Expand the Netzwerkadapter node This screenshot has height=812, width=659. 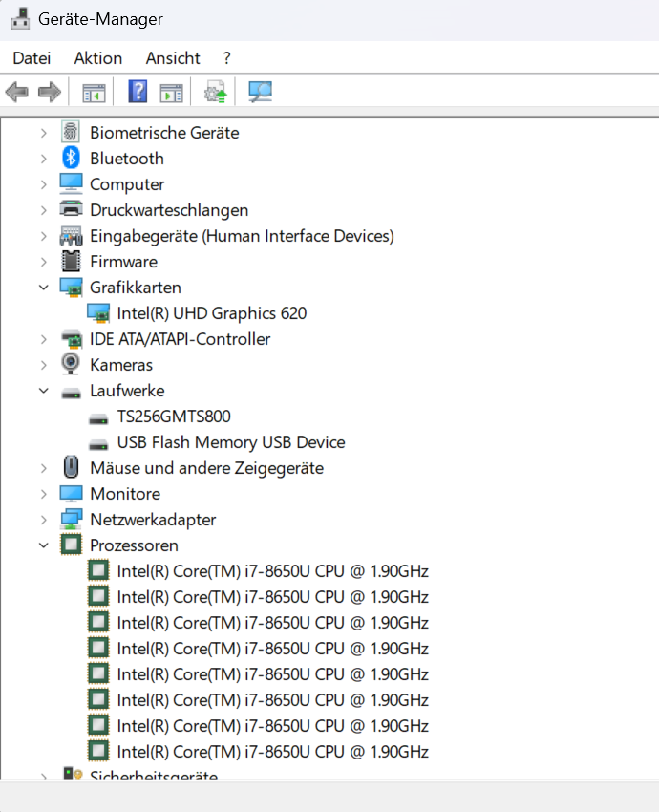pyautogui.click(x=44, y=520)
